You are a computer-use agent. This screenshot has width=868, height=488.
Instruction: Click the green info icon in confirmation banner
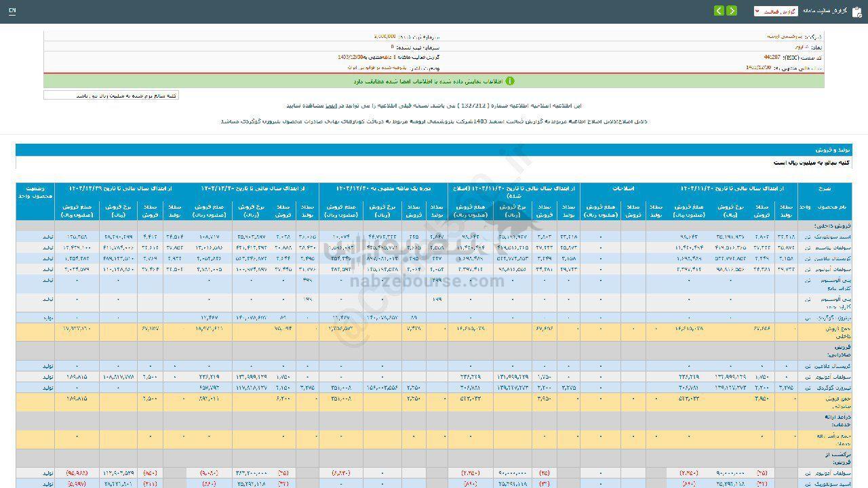coord(510,81)
